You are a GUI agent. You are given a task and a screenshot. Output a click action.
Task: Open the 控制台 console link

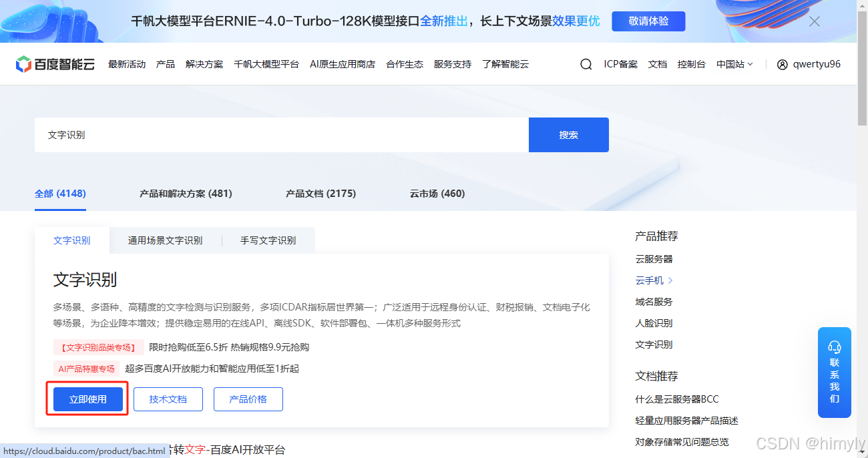[x=692, y=64]
